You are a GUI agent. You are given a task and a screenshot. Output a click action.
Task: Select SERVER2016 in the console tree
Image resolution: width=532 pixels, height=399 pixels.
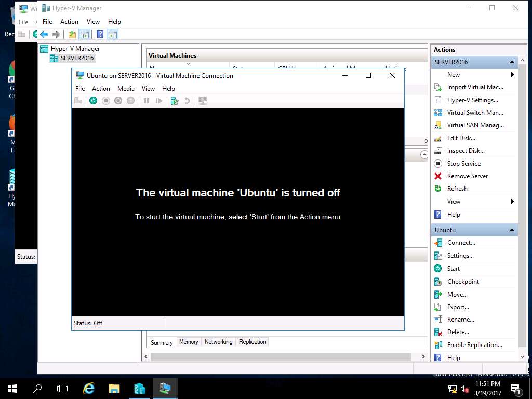[x=77, y=58]
